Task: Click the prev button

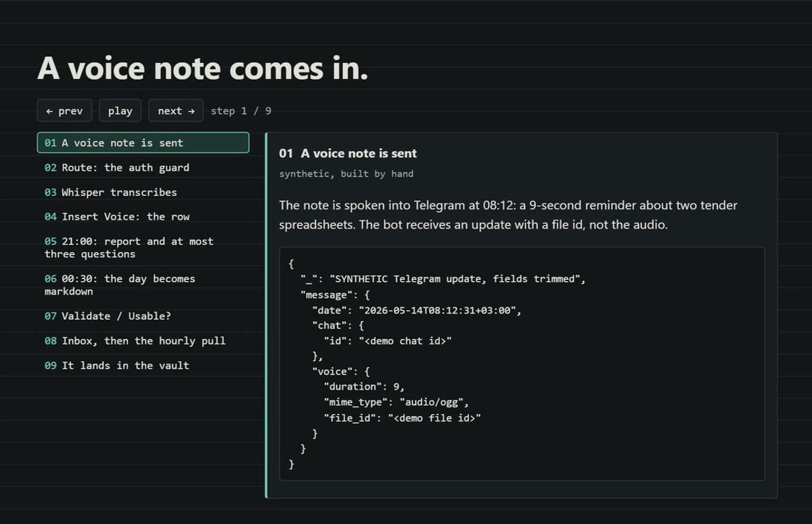Action: [64, 111]
